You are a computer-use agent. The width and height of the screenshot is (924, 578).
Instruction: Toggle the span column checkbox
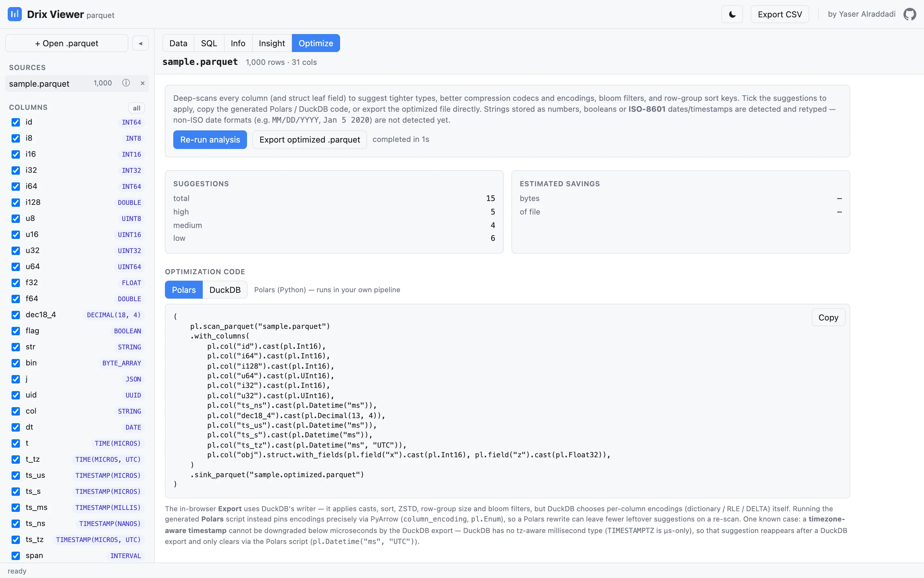(x=16, y=556)
